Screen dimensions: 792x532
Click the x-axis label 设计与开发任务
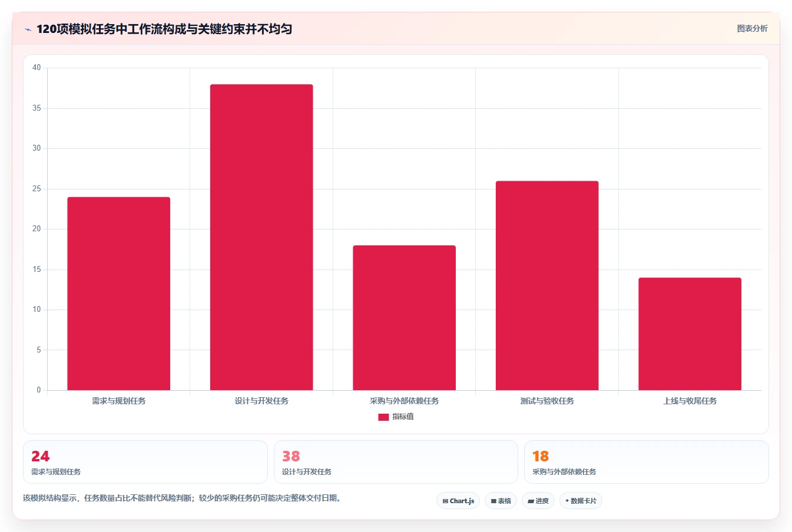click(261, 401)
